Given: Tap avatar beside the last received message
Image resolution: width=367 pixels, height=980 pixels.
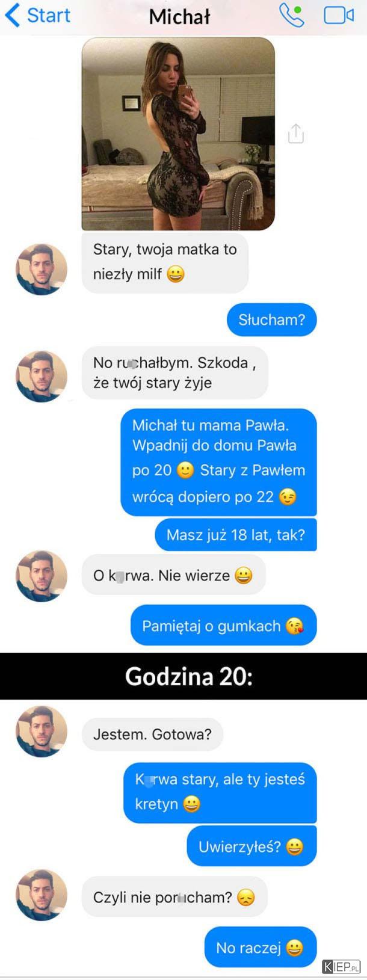Looking at the screenshot, I should tap(41, 895).
